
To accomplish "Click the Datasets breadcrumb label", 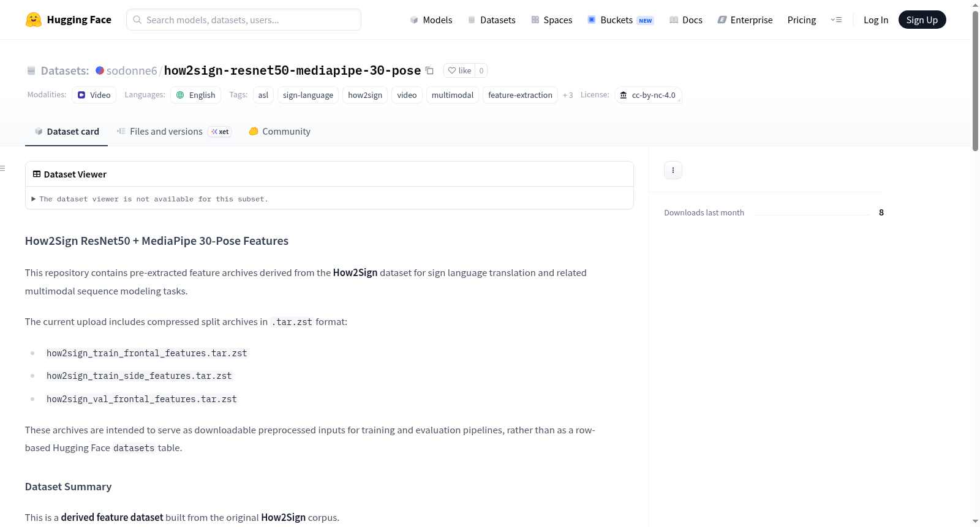I will tap(65, 70).
